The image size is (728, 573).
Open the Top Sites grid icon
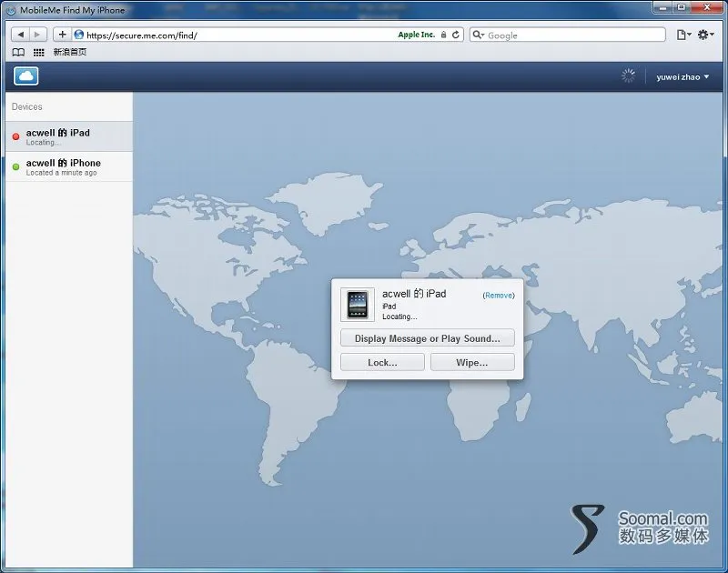(39, 53)
